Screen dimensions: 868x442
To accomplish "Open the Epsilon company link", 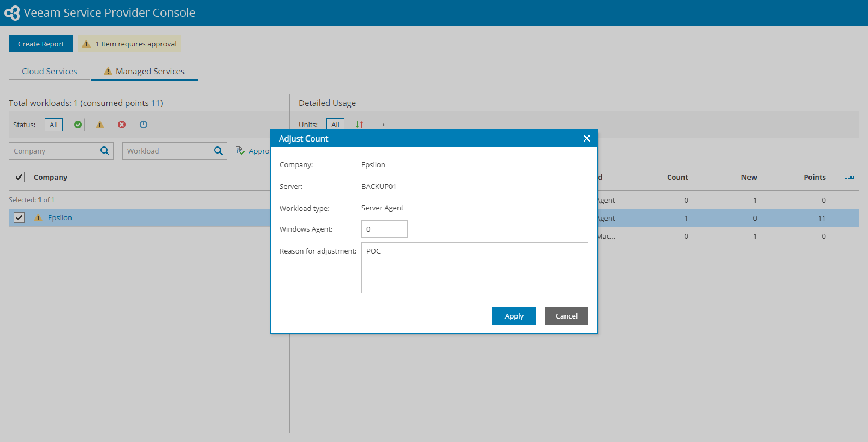I will coord(60,217).
